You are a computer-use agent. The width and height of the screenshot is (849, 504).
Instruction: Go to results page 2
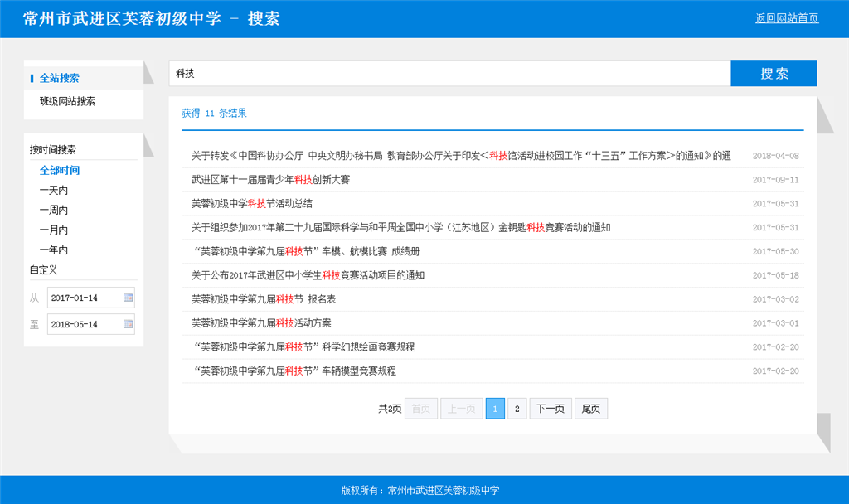coord(517,409)
